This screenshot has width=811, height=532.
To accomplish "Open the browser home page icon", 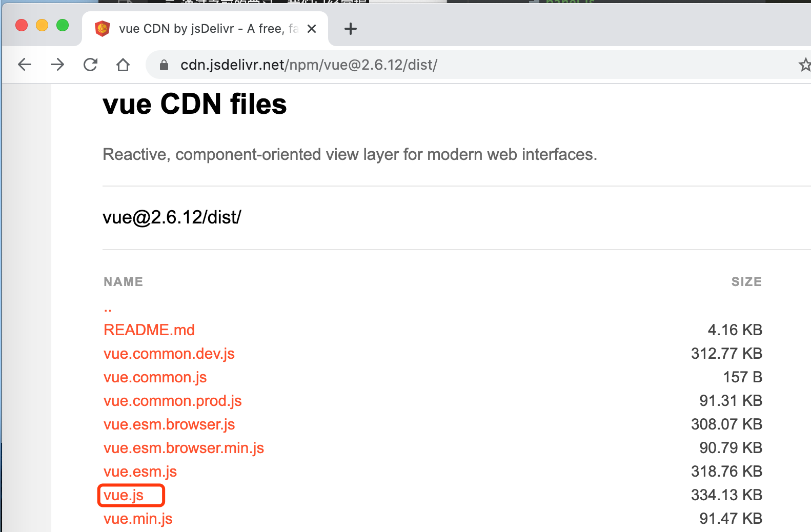I will (x=123, y=65).
